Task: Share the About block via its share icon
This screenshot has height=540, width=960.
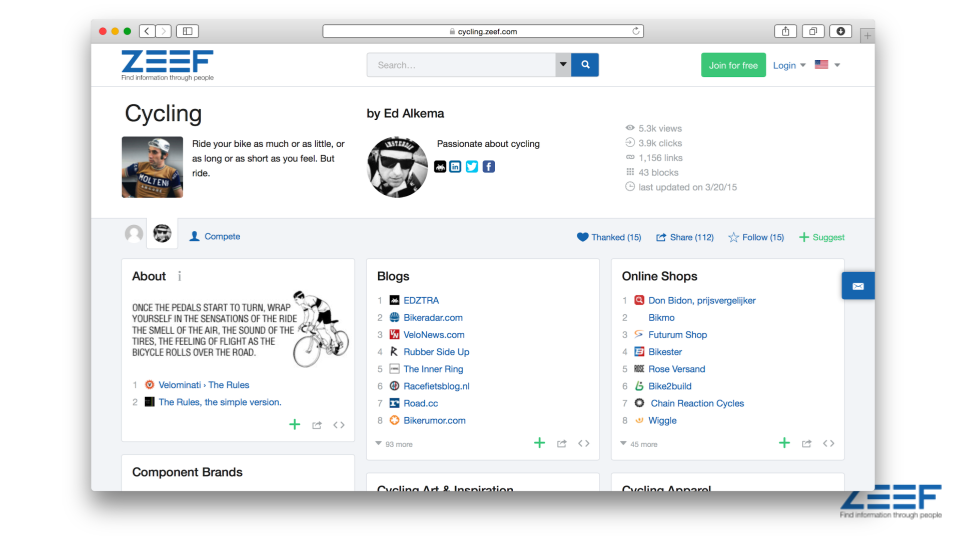Action: point(317,425)
